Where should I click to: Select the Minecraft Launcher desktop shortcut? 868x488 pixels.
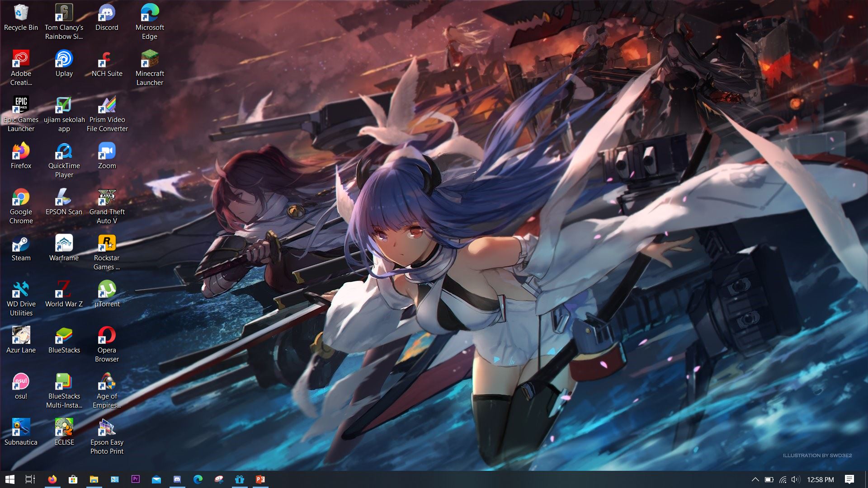pos(150,68)
